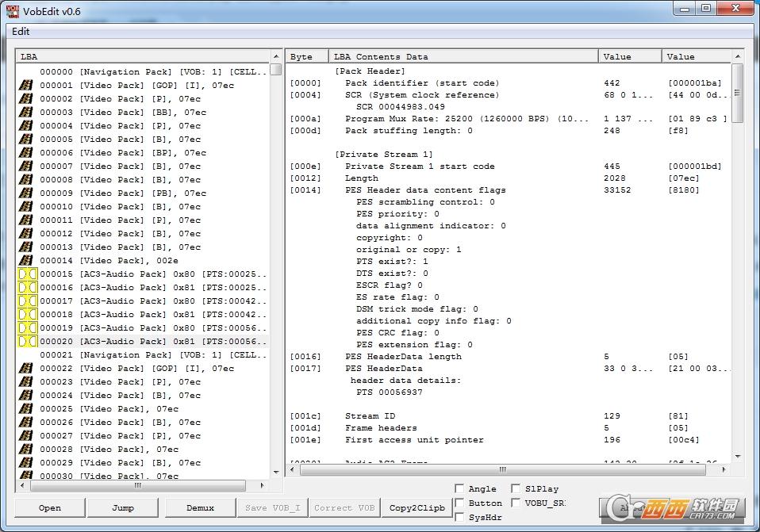Click the data panel horizontal scrollbar thumb

point(503,469)
